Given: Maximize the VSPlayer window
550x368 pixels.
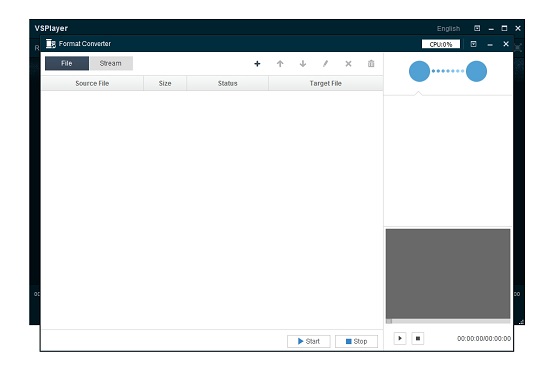Looking at the screenshot, I should [504, 28].
